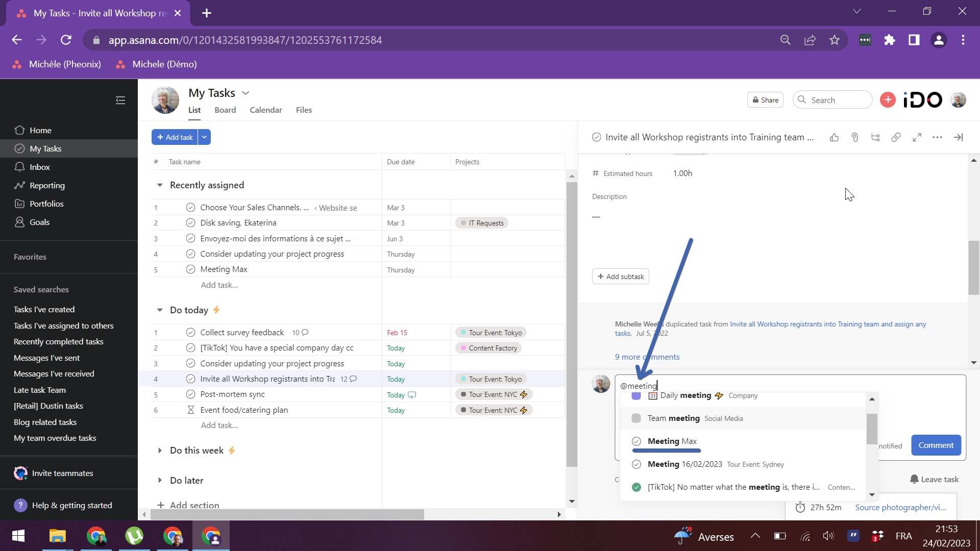Click Leave task button
This screenshot has height=551, width=980.
coord(934,479)
